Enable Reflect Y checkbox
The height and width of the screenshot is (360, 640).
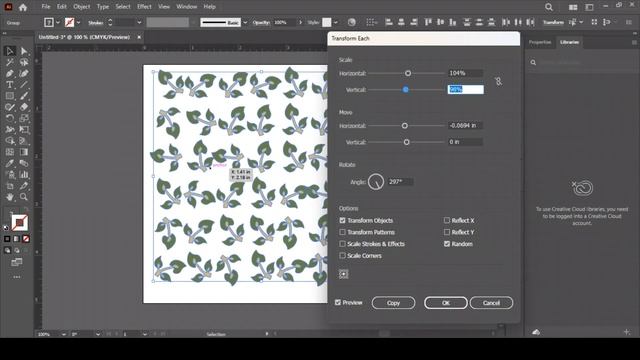coord(447,232)
